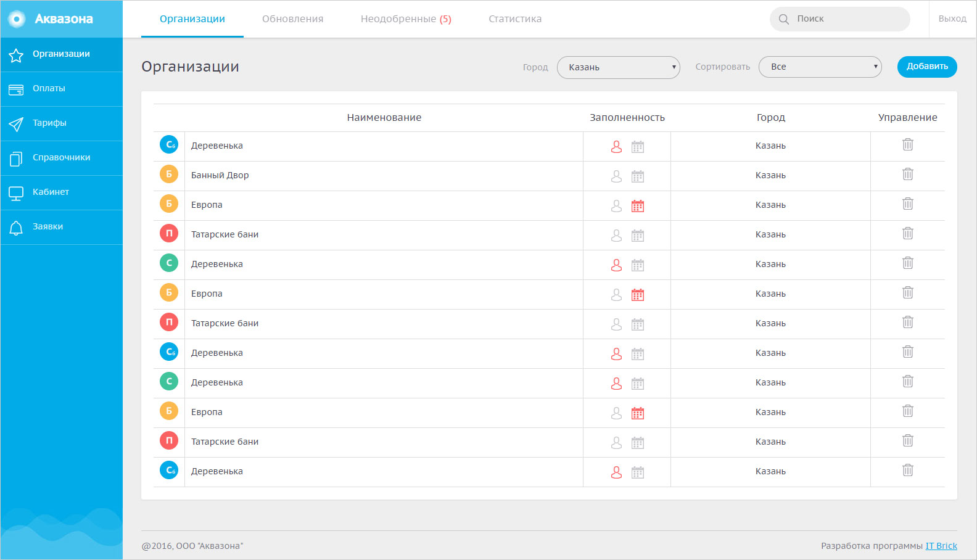This screenshot has width=977, height=560.
Task: Follow the IT Brick link in the footer
Action: [941, 546]
